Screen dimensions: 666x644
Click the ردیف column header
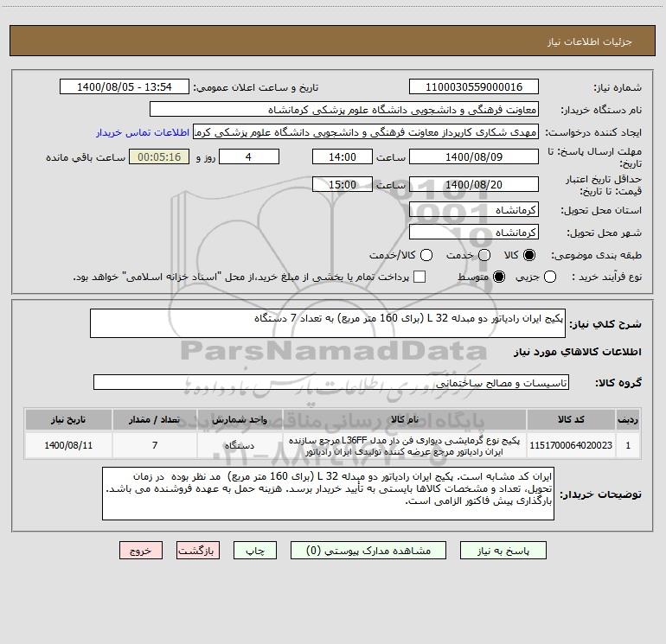628,420
